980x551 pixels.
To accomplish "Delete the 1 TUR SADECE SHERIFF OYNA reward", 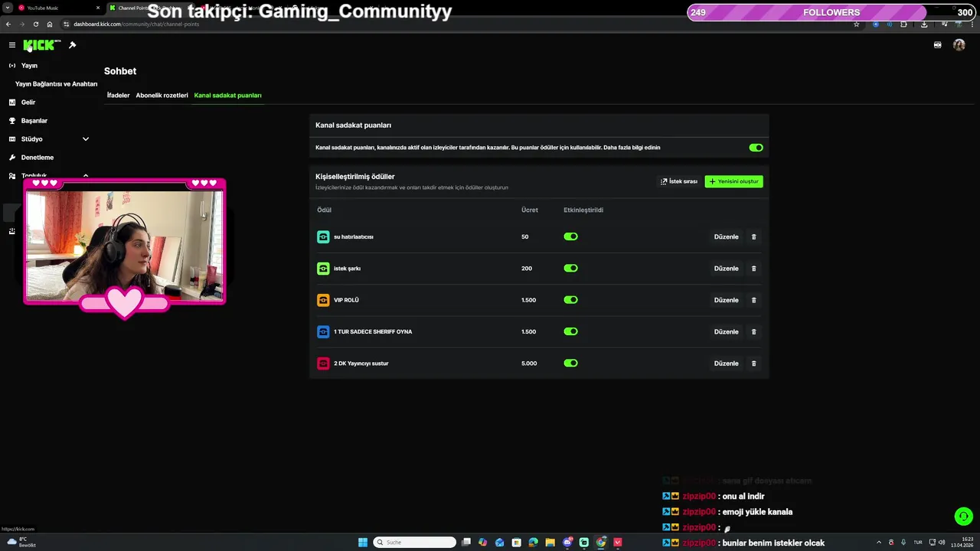I will [753, 332].
